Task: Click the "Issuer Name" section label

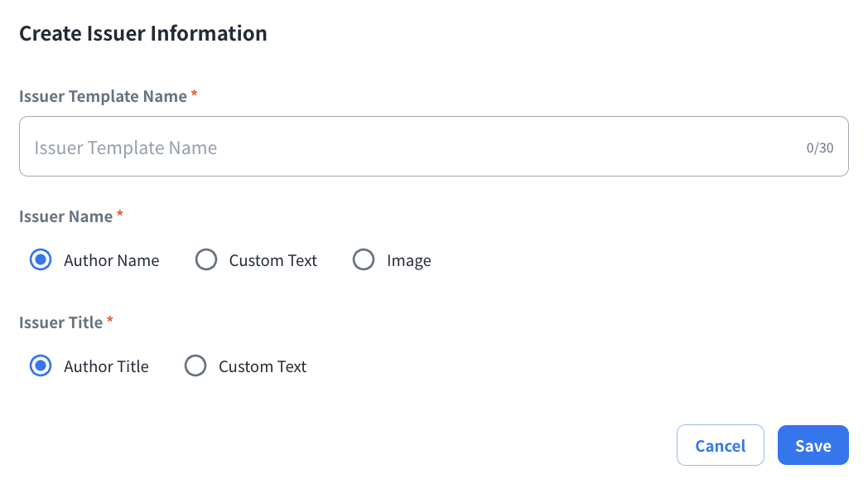Action: 65,216
